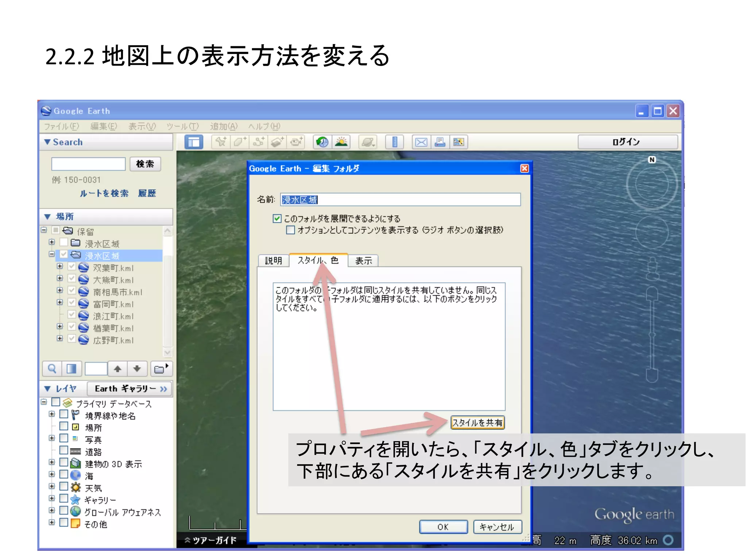This screenshot has width=747, height=560.
Task: Toggle the sunlight toolbar icon
Action: coord(341,142)
